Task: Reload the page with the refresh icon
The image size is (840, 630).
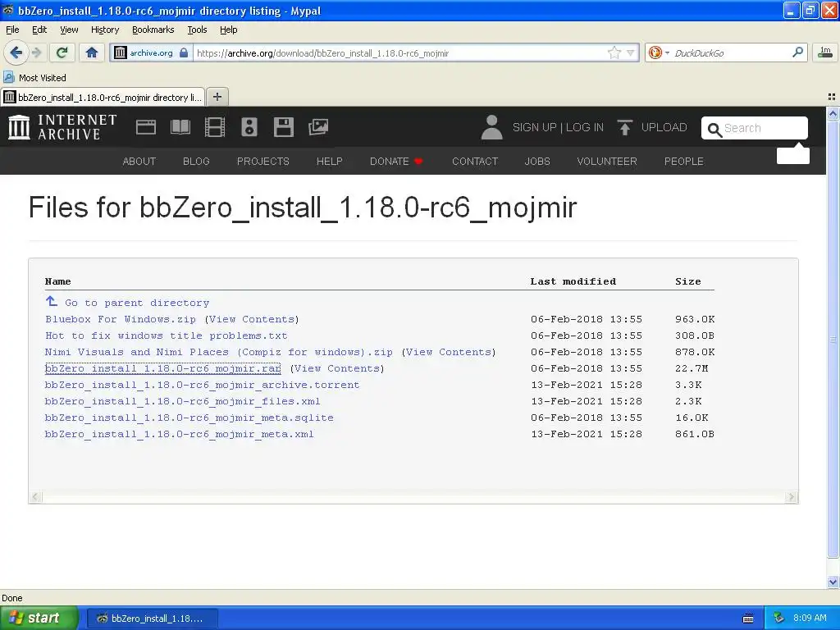Action: [x=62, y=52]
